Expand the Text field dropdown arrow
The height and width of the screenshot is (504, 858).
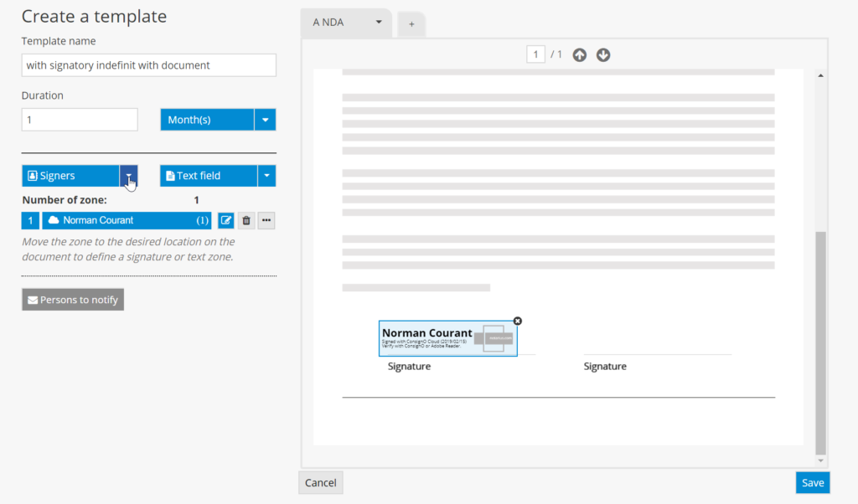pyautogui.click(x=266, y=176)
